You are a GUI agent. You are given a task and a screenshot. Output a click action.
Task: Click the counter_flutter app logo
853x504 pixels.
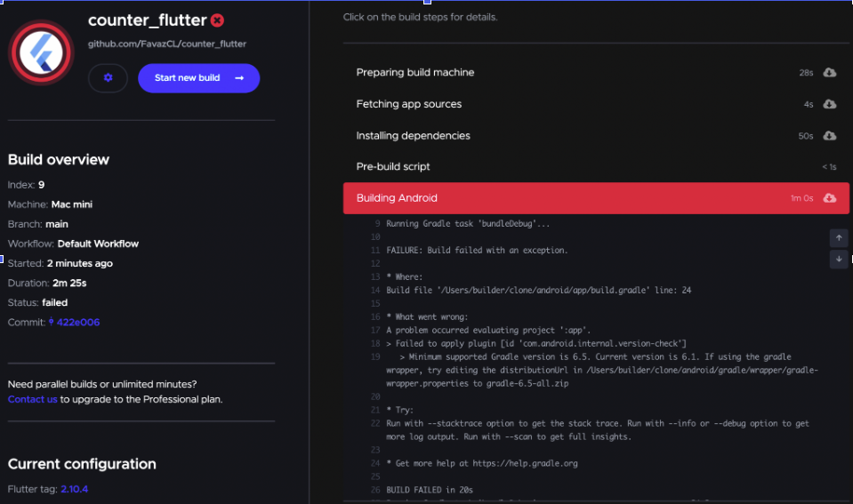click(x=41, y=52)
